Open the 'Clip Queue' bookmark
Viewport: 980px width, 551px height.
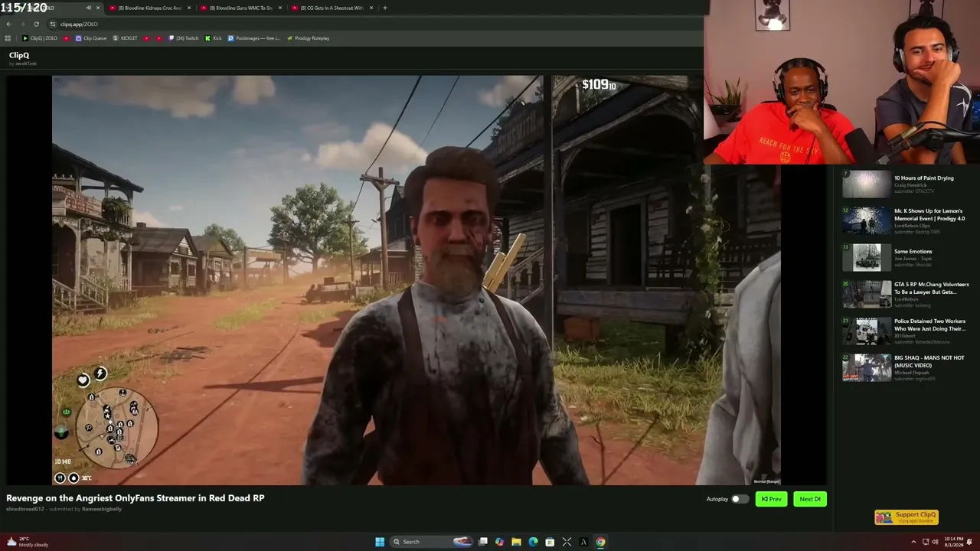click(91, 38)
